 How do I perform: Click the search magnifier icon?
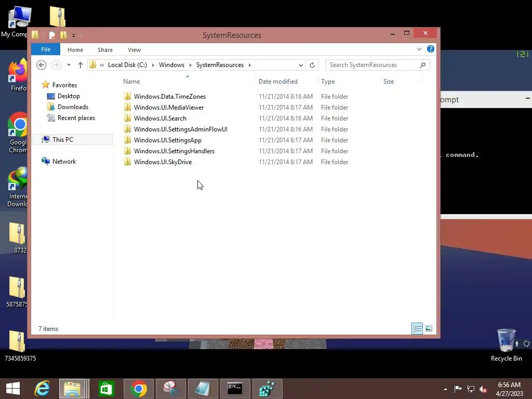[x=422, y=65]
